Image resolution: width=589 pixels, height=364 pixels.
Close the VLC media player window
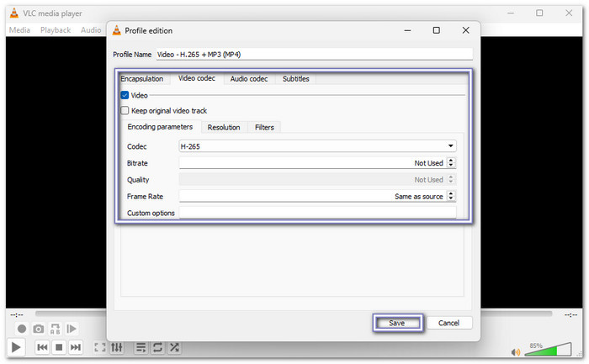569,13
